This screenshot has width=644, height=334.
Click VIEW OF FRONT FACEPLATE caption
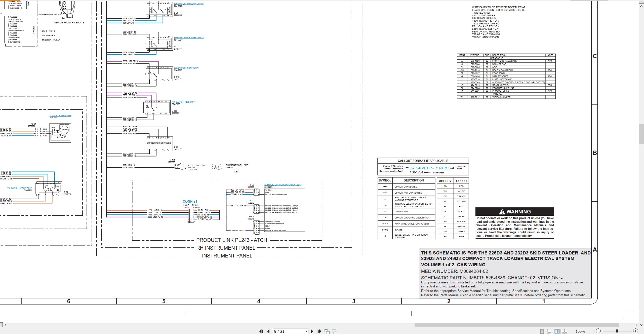tap(69, 23)
